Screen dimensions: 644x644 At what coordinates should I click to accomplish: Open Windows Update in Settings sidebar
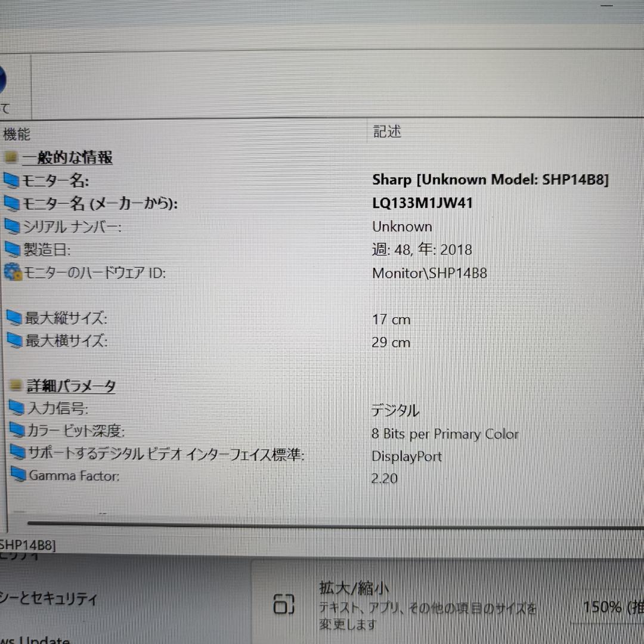[x=35, y=640]
